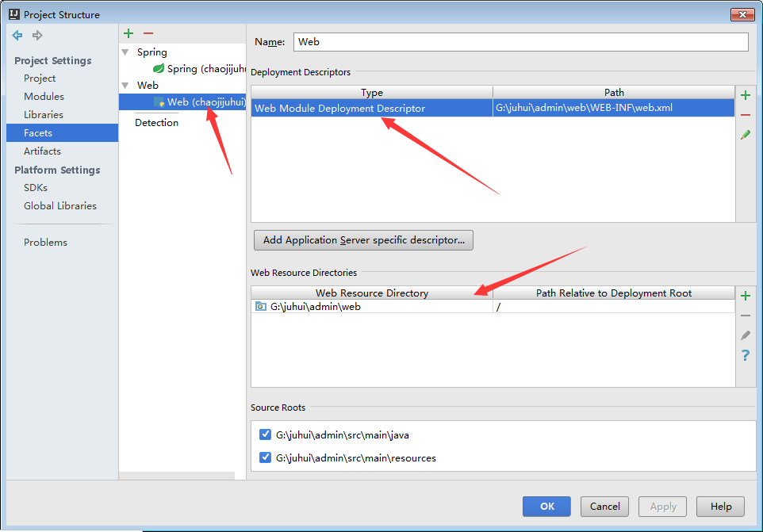Open the Modules settings page
The width and height of the screenshot is (763, 532).
click(44, 96)
